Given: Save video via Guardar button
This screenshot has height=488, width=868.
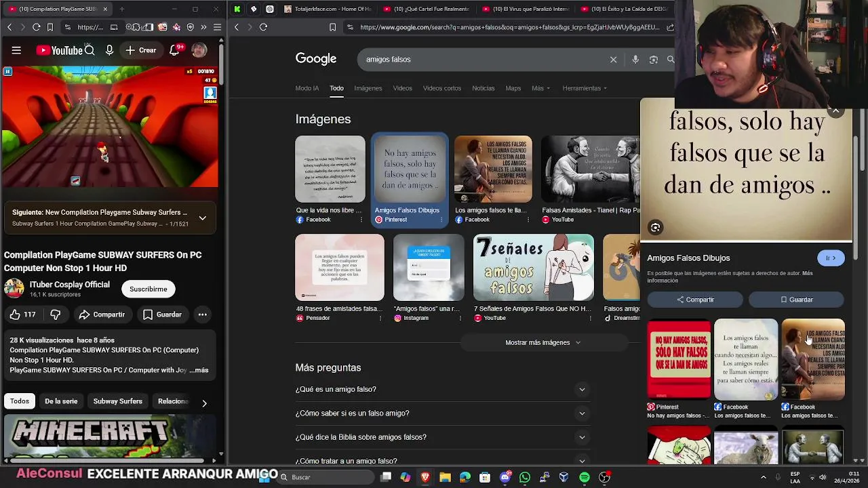Looking at the screenshot, I should click(x=163, y=314).
